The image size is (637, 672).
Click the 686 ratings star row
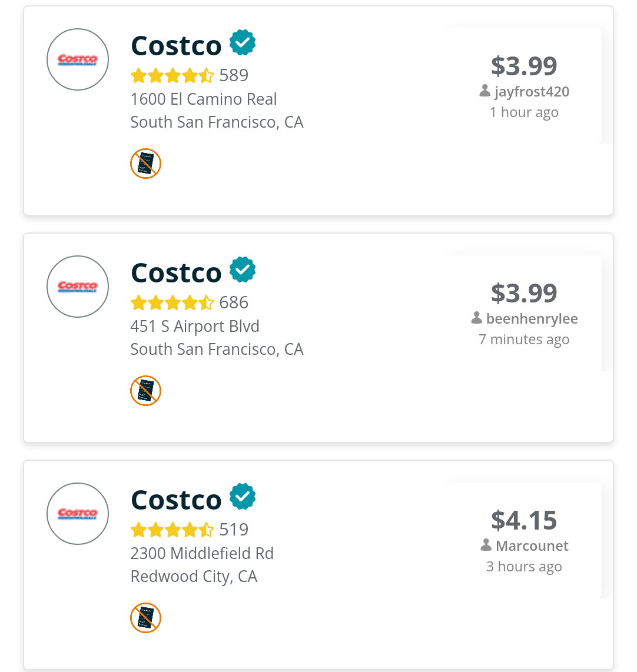(172, 302)
